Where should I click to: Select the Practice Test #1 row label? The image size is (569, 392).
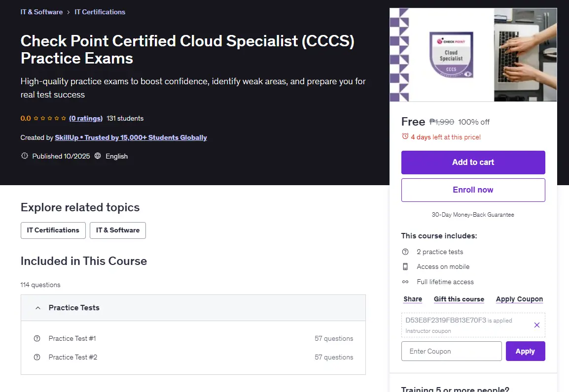point(72,338)
